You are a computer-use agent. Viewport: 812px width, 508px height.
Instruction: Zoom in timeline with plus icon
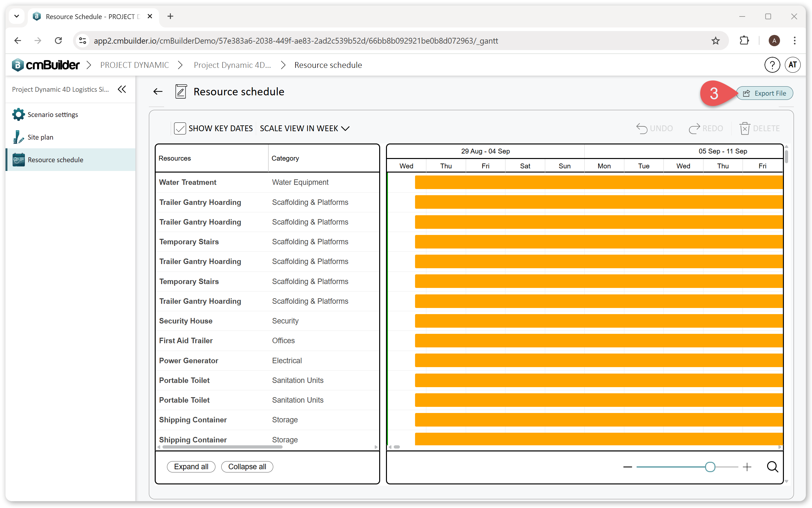(x=747, y=467)
